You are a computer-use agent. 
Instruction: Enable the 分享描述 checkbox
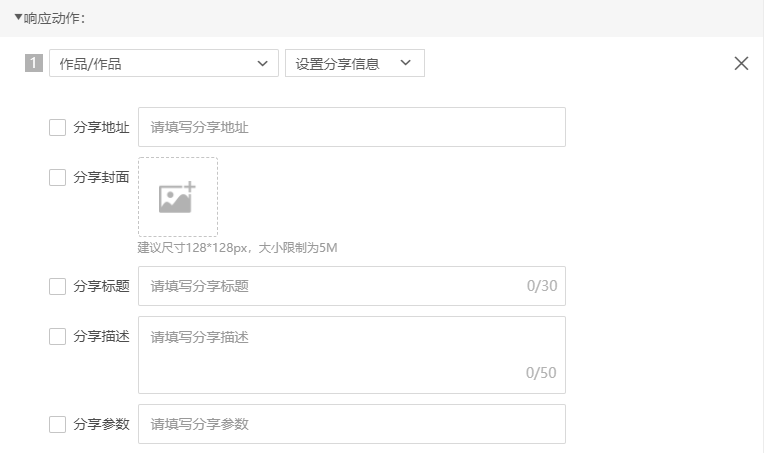[57, 337]
